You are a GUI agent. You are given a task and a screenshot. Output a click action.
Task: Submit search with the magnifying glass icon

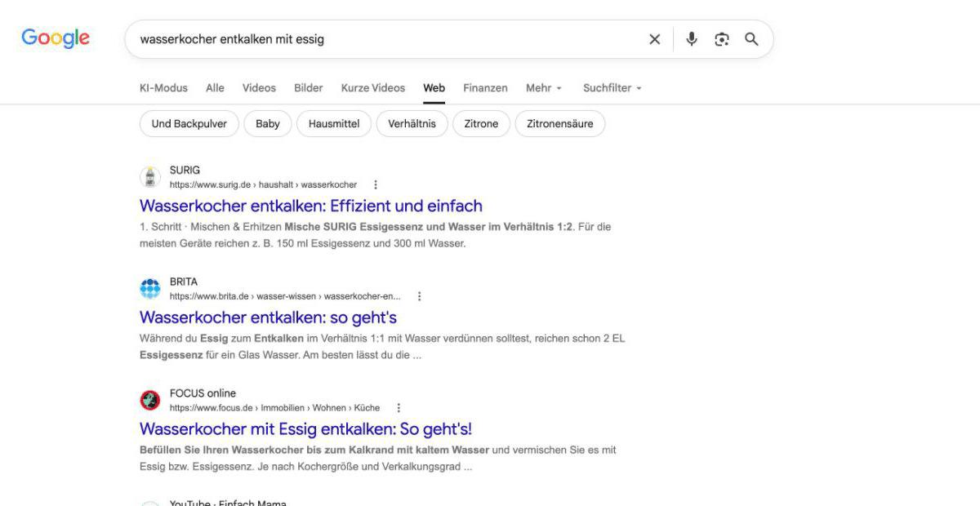(x=751, y=39)
